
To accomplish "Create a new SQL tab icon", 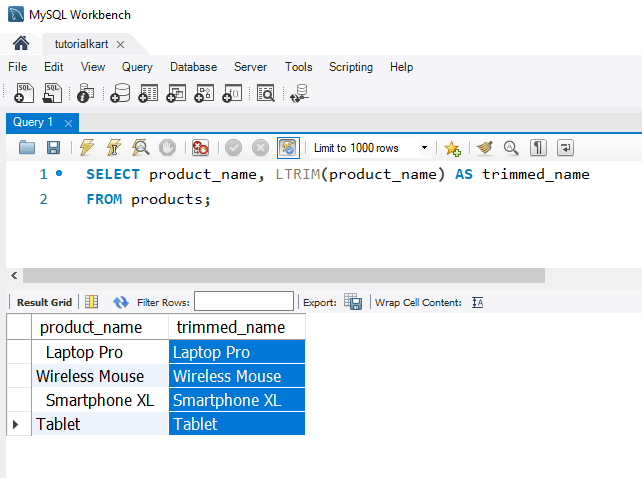I will (24, 93).
